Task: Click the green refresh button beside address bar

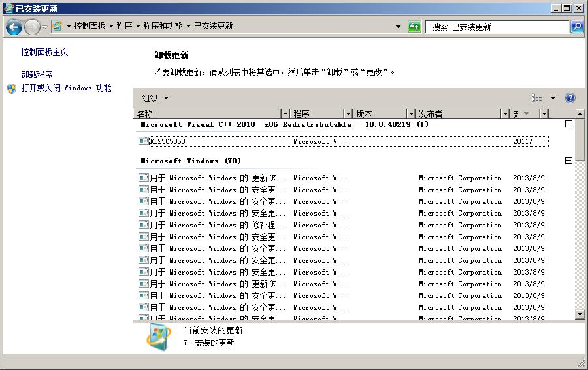Action: coord(414,27)
